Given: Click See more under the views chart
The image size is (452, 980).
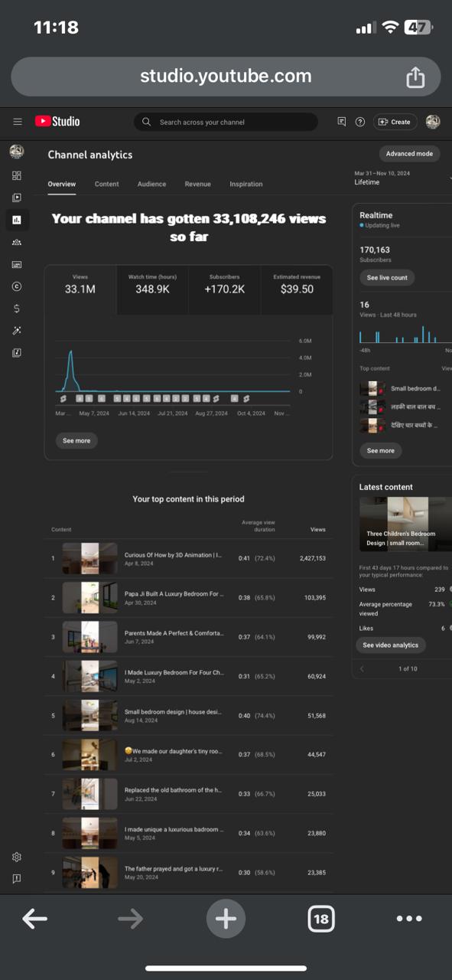Looking at the screenshot, I should [76, 441].
